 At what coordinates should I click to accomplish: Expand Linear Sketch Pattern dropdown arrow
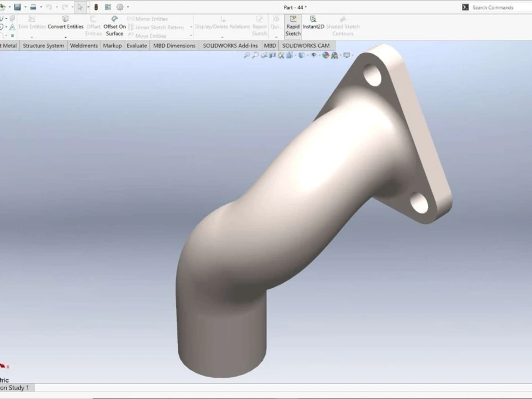[x=191, y=27]
